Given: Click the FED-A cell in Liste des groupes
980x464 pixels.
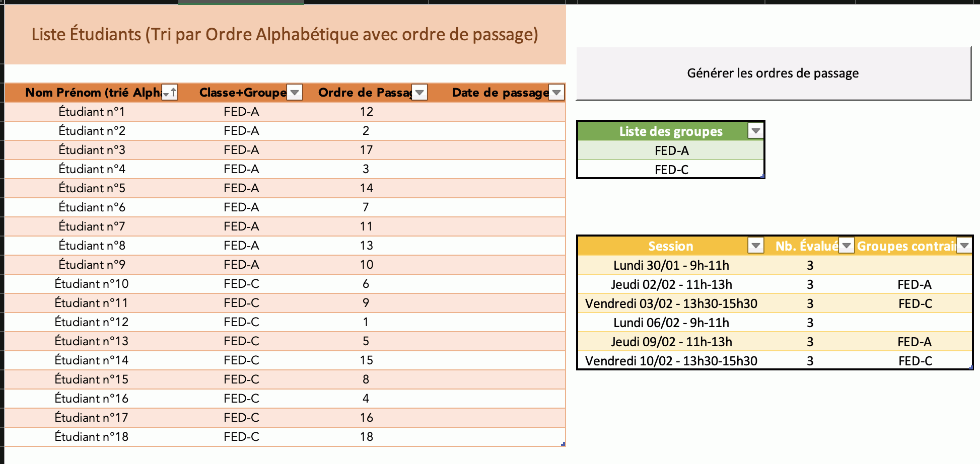Looking at the screenshot, I should [x=671, y=150].
